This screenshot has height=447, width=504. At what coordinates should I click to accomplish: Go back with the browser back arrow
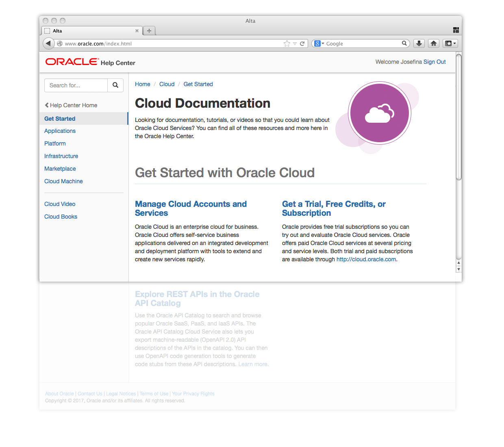(48, 43)
